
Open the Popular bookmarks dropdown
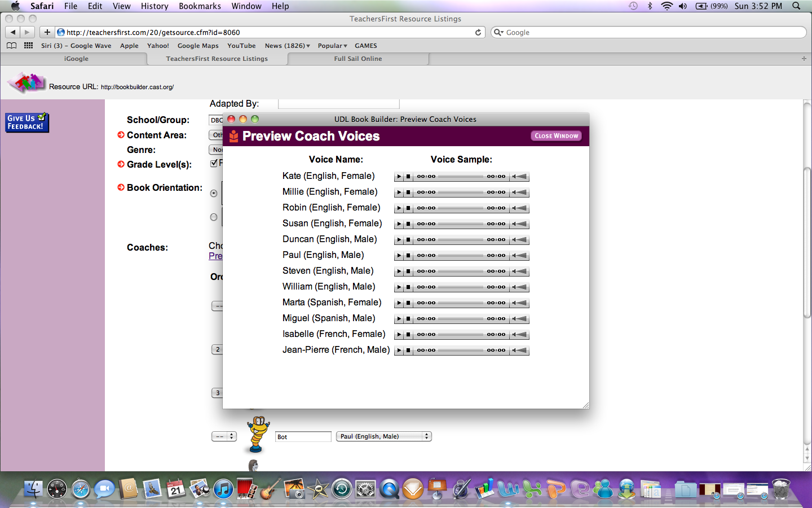click(333, 46)
